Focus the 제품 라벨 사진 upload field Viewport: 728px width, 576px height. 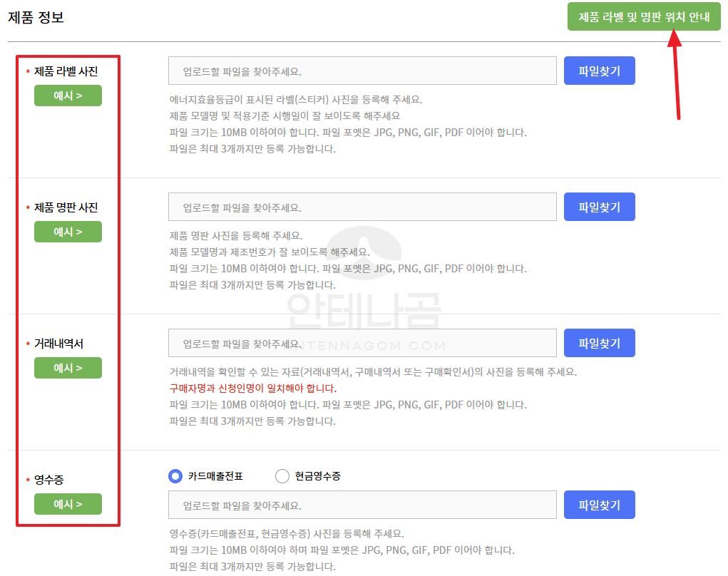coord(362,71)
